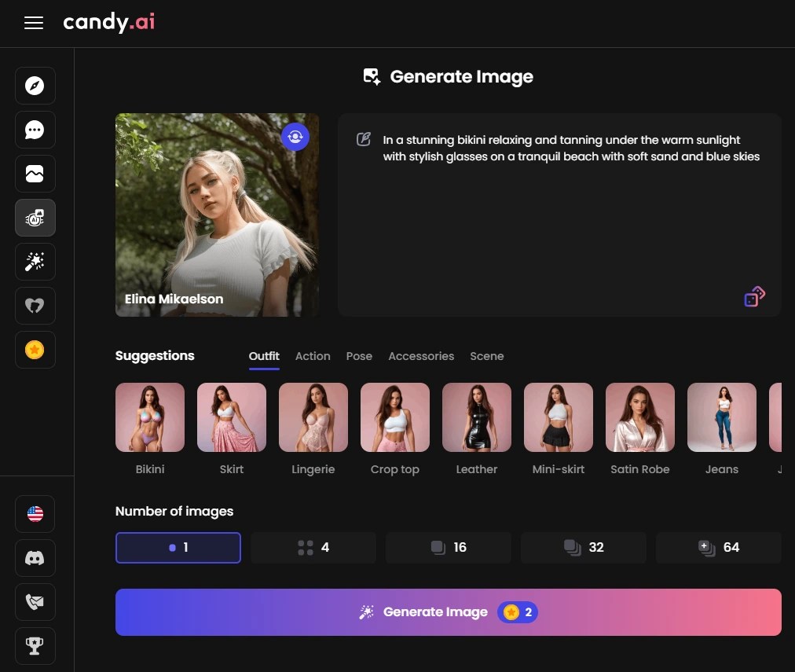Open favorites via heart icon

[x=35, y=306]
